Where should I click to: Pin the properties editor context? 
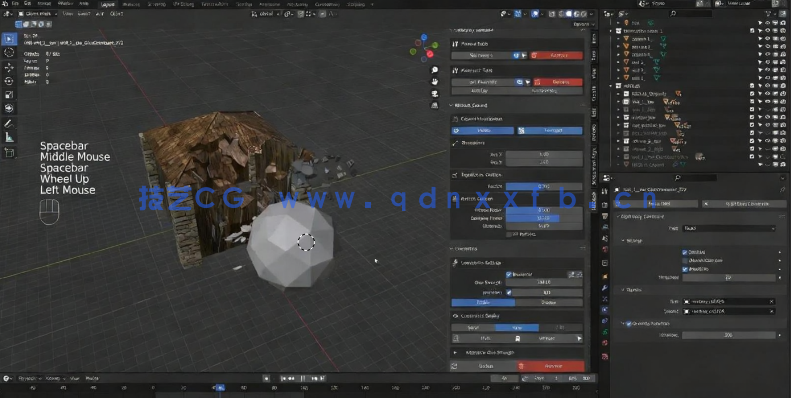coord(782,190)
